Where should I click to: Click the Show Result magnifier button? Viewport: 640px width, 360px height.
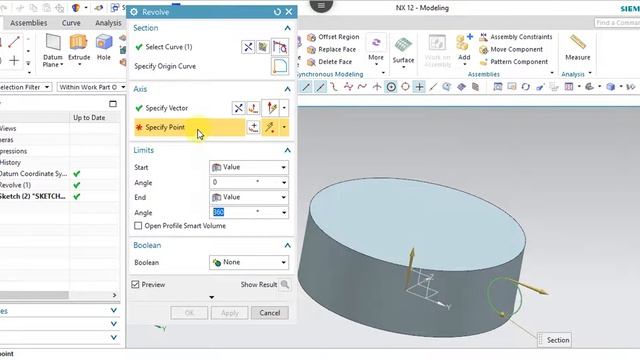coord(285,284)
